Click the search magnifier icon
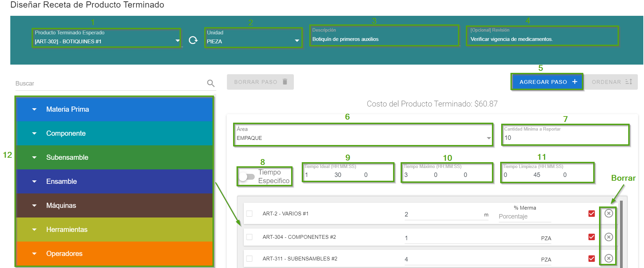Viewport: 644px width, 268px height. 211,83
